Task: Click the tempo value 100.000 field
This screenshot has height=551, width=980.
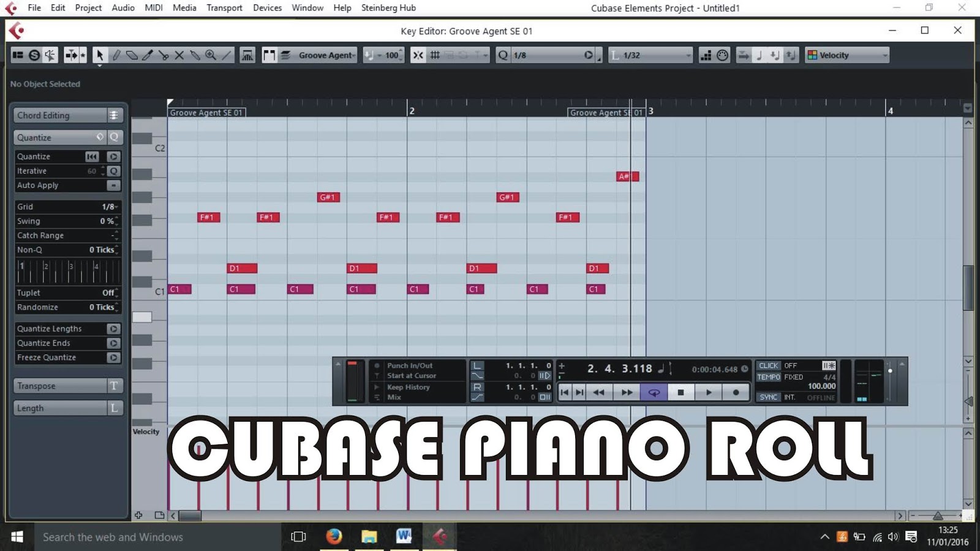Action: [821, 386]
